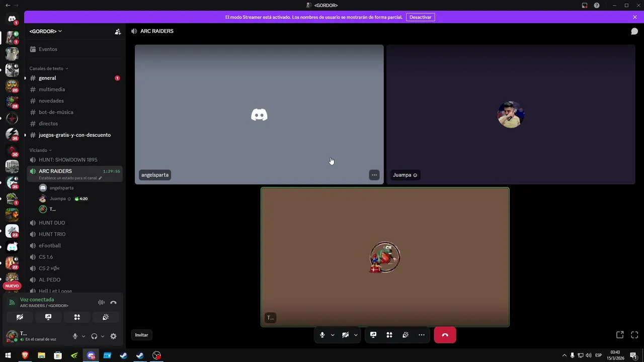
Task: Open the <GORDOR> server dropdown menu
Action: tap(46, 31)
